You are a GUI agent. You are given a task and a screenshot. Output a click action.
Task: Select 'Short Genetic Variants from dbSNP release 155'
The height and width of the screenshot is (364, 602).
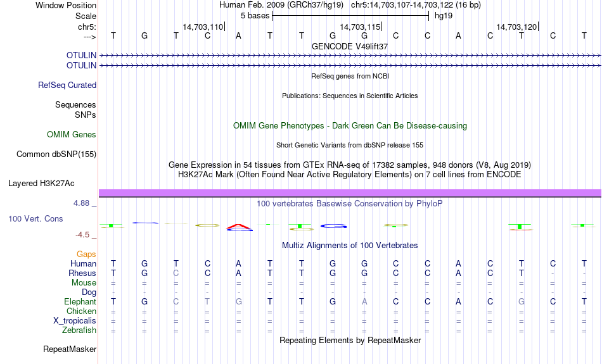[x=350, y=145]
